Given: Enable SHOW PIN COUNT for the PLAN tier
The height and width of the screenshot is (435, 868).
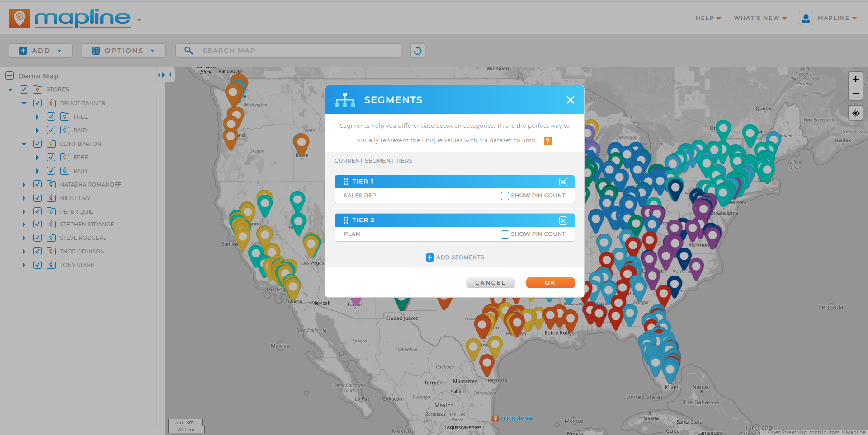Looking at the screenshot, I should [x=505, y=234].
